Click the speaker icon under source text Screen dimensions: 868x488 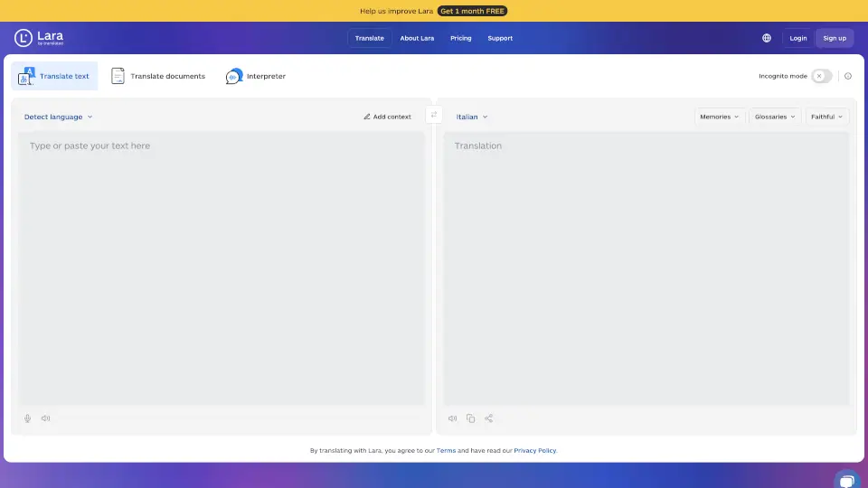coord(45,418)
